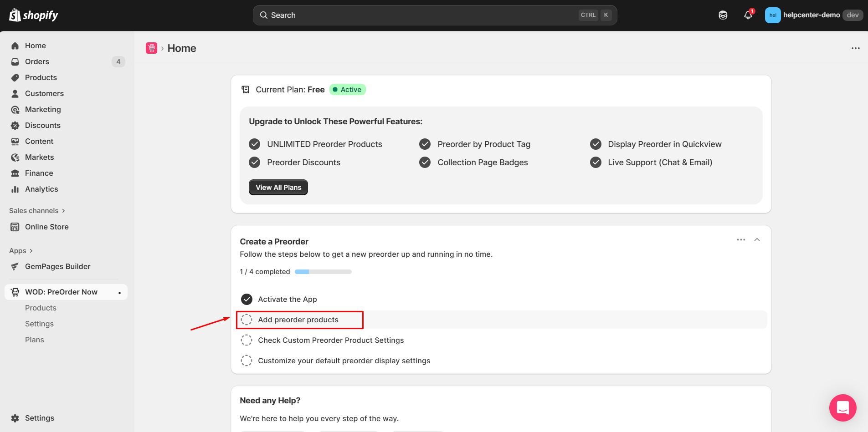Click the Markets globe icon
This screenshot has height=432, width=868.
(x=15, y=158)
